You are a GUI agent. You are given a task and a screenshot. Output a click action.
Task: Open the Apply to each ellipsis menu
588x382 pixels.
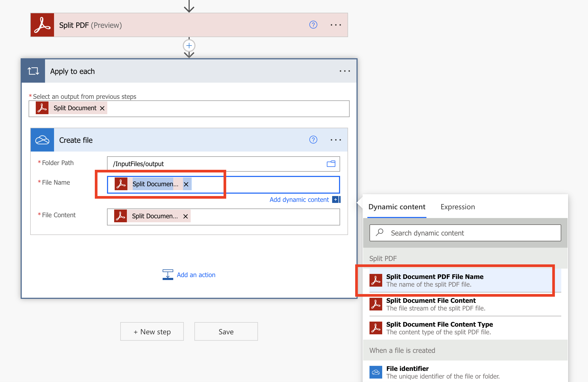pyautogui.click(x=344, y=71)
